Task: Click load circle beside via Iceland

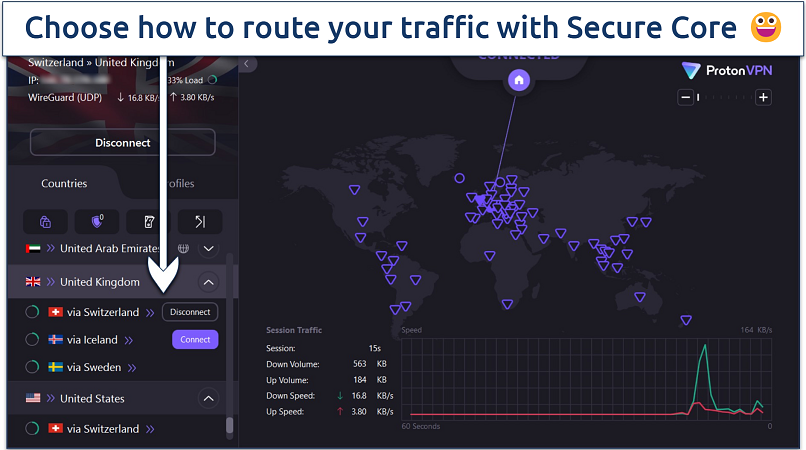Action: [x=32, y=340]
